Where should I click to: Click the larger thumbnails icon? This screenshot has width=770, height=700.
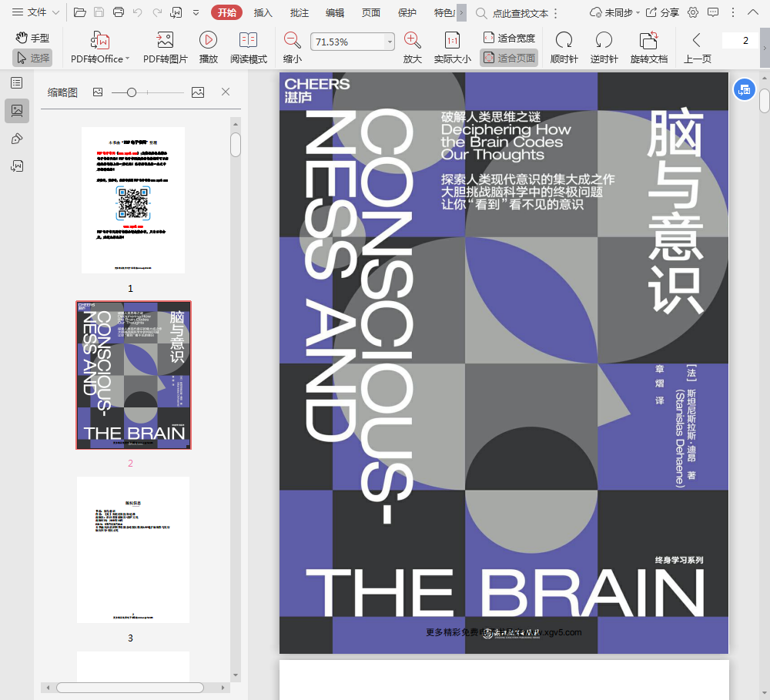(198, 92)
